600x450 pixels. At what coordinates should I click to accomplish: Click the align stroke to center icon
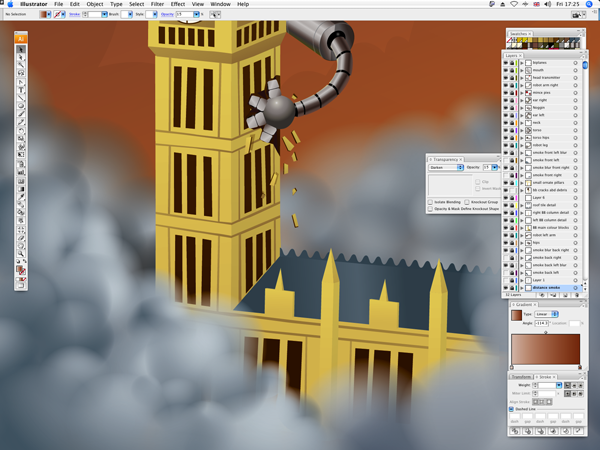tap(536, 402)
